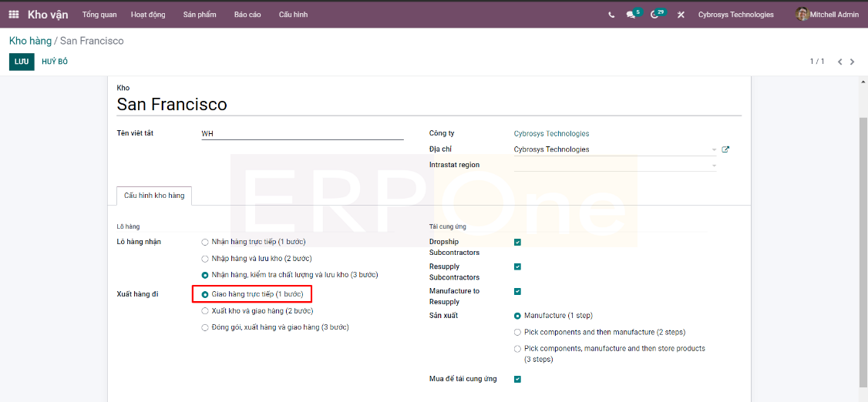Viewport: 868px width, 402px height.
Task: Go to previous record arrow
Action: pyautogui.click(x=839, y=62)
